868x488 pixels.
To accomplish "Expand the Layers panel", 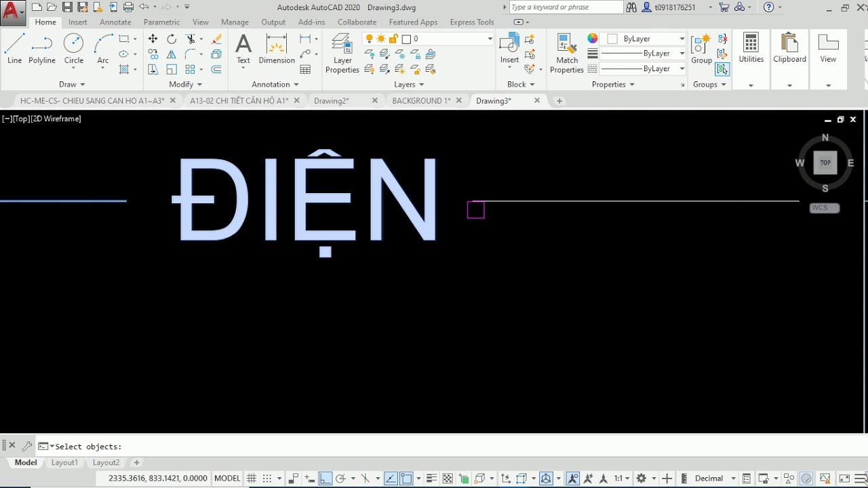I will 409,84.
